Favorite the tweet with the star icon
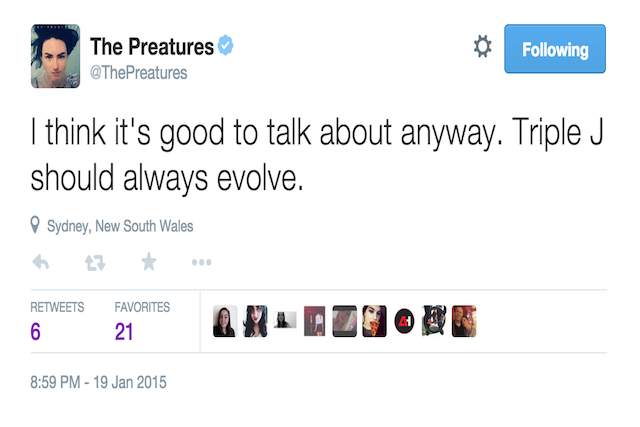This screenshot has width=640, height=427. (x=148, y=262)
